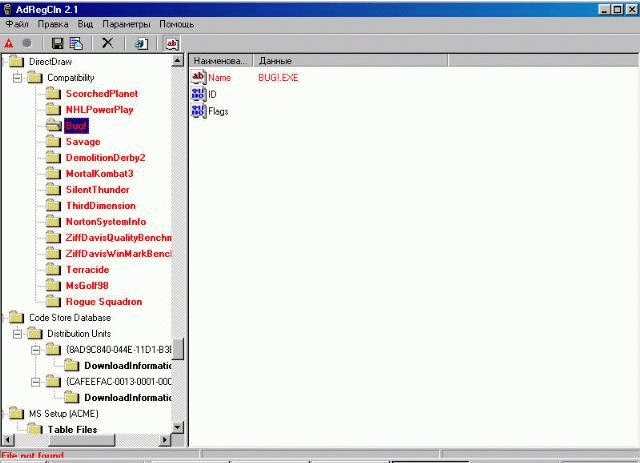Click the registry export document icon
This screenshot has width=640, height=463.
[x=141, y=44]
